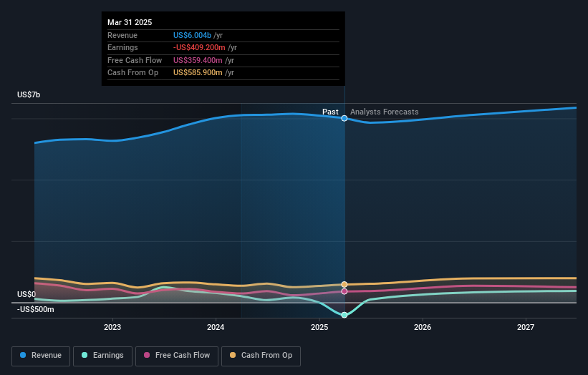Click the Past label on chart
The image size is (588, 375).
coord(330,112)
